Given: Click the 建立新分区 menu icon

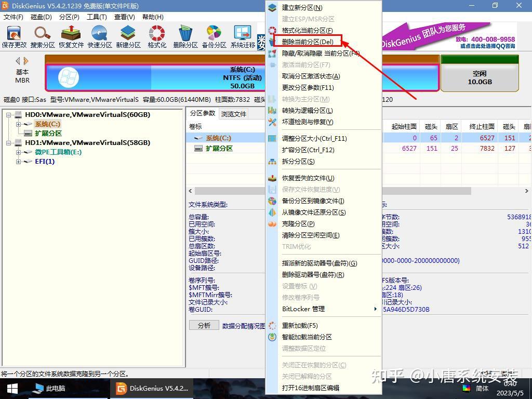Looking at the screenshot, I should tap(272, 7).
